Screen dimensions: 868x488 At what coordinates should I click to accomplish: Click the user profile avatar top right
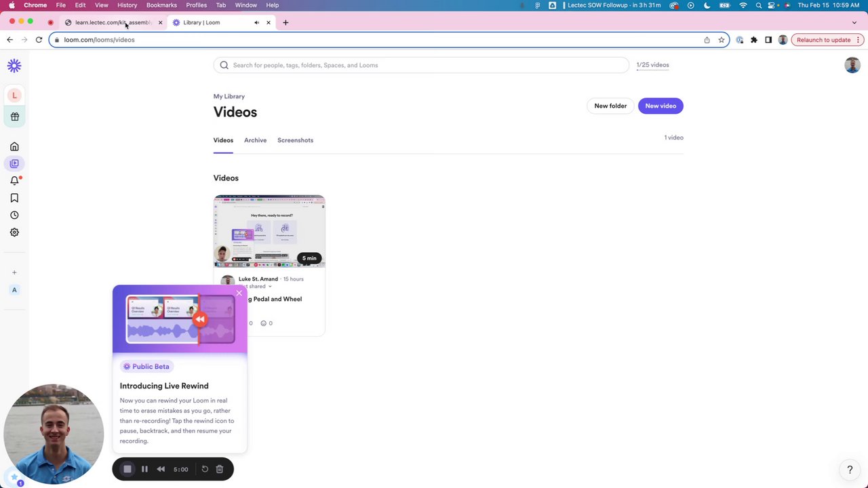[x=852, y=65]
